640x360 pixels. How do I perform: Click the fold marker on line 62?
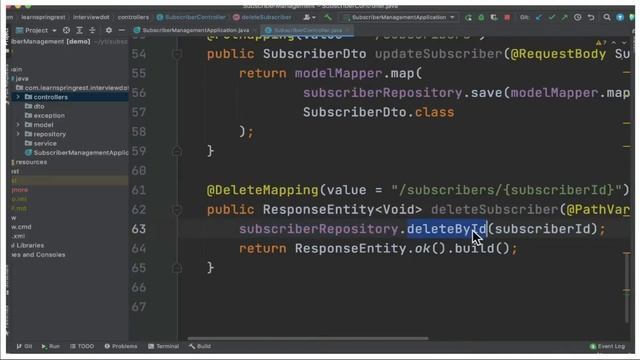177,209
